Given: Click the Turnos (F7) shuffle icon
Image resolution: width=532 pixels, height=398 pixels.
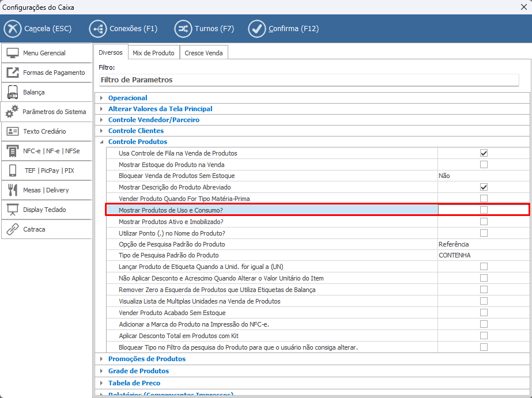Looking at the screenshot, I should 183,28.
